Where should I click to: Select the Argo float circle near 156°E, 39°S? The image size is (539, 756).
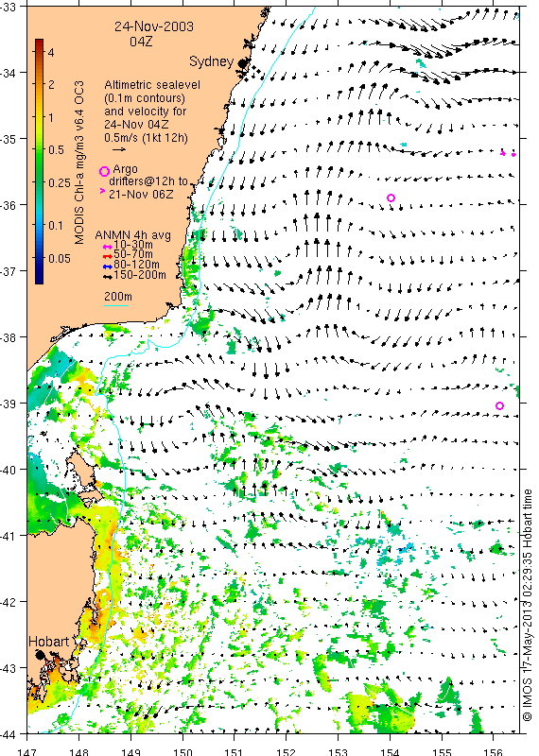499,406
